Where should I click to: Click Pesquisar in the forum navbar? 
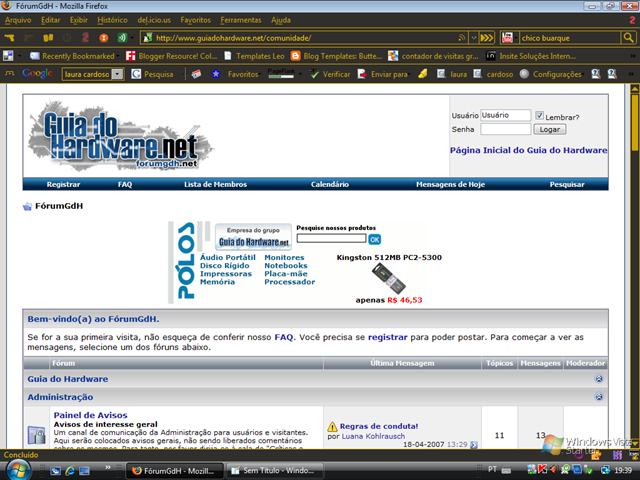click(567, 184)
